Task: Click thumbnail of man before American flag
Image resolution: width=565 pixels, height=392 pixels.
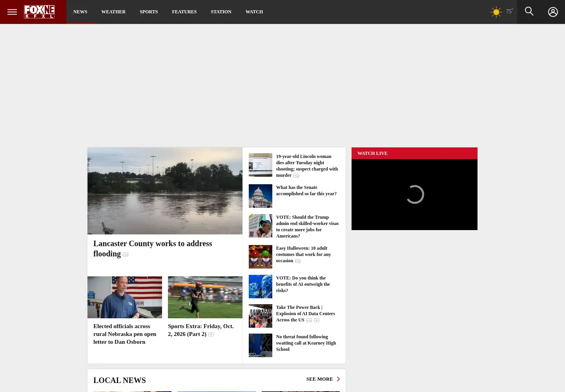Action: (x=125, y=297)
